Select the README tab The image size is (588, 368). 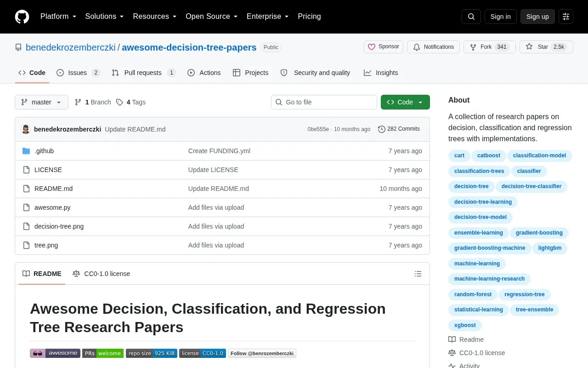[x=42, y=274]
